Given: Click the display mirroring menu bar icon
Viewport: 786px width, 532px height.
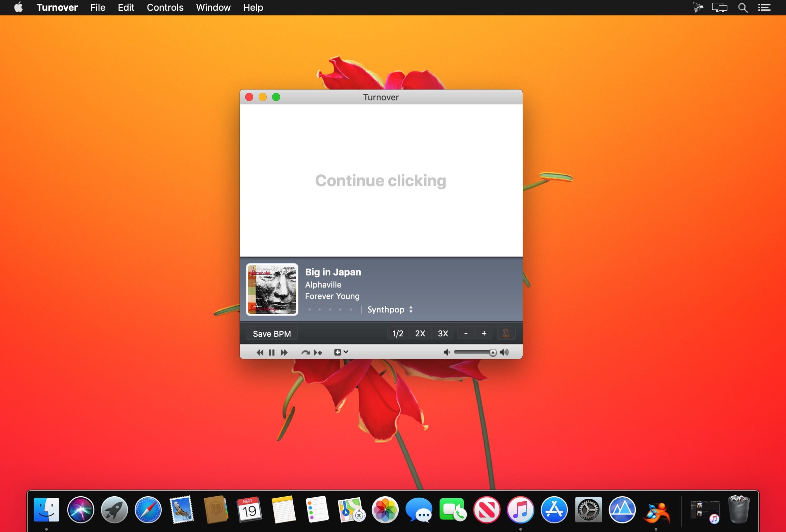Looking at the screenshot, I should click(x=719, y=7).
